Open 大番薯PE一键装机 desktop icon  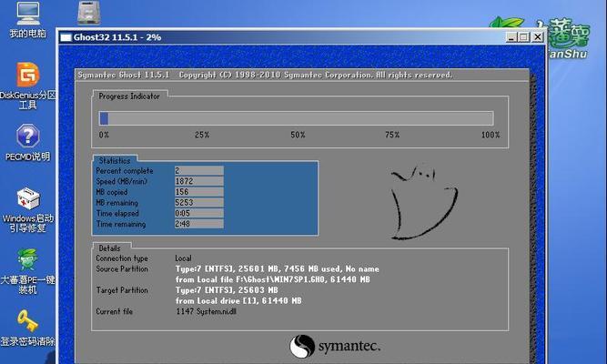click(x=28, y=271)
